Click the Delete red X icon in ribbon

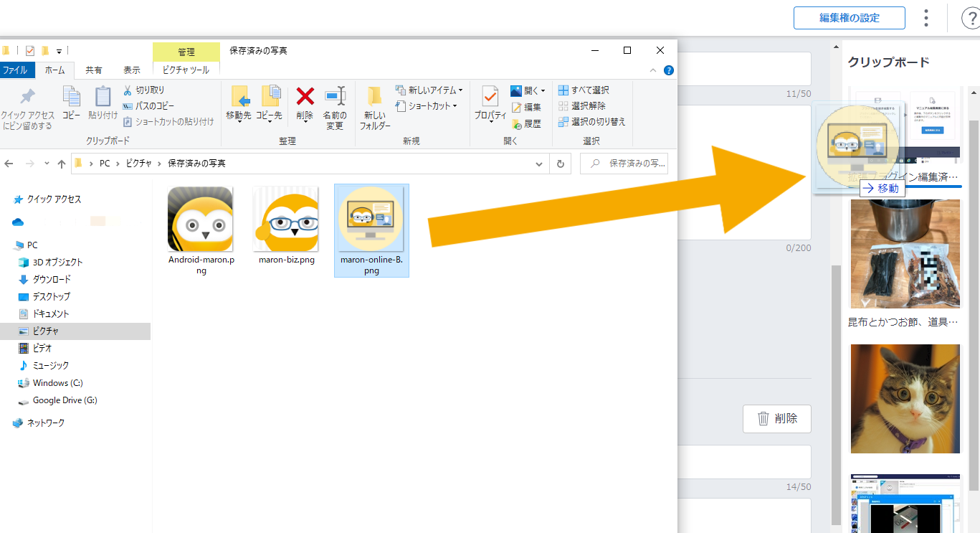point(305,97)
